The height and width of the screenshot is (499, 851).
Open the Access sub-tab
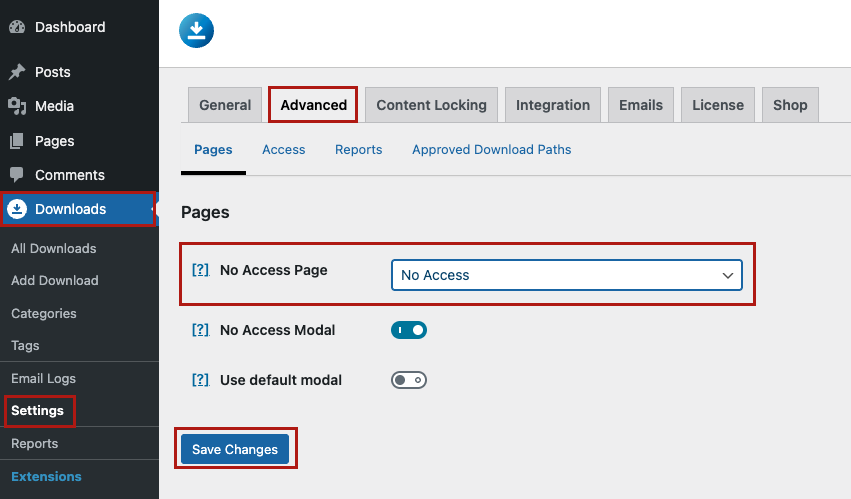283,149
